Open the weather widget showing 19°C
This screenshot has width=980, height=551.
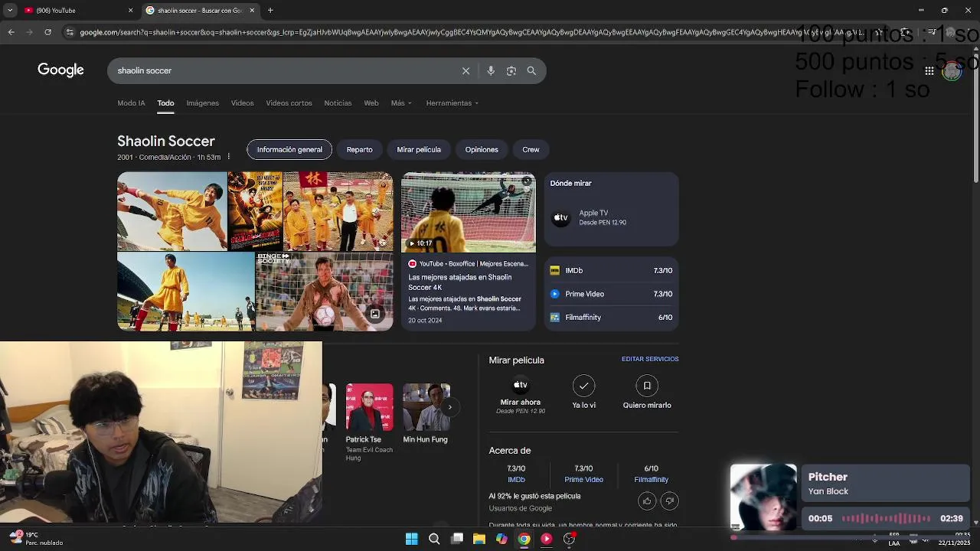click(x=35, y=539)
